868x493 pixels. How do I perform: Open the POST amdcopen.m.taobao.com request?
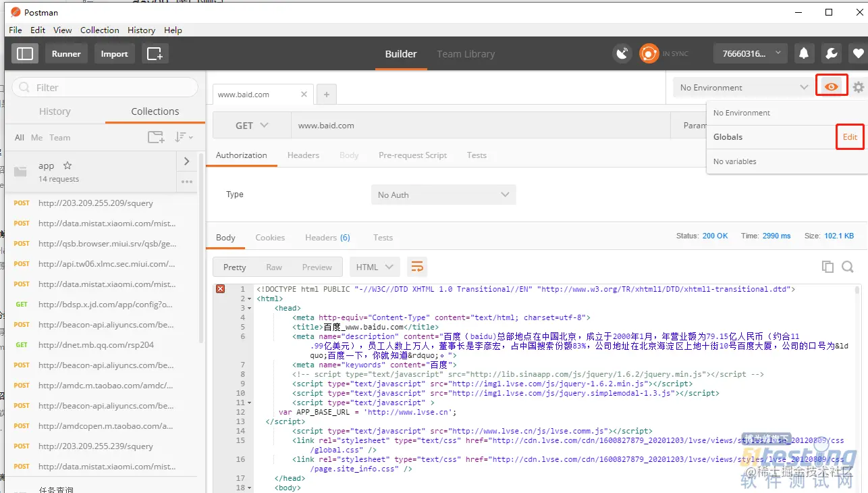pos(101,425)
